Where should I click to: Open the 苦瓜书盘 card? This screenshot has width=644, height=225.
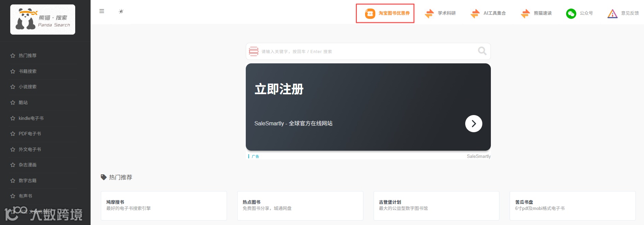(x=573, y=205)
